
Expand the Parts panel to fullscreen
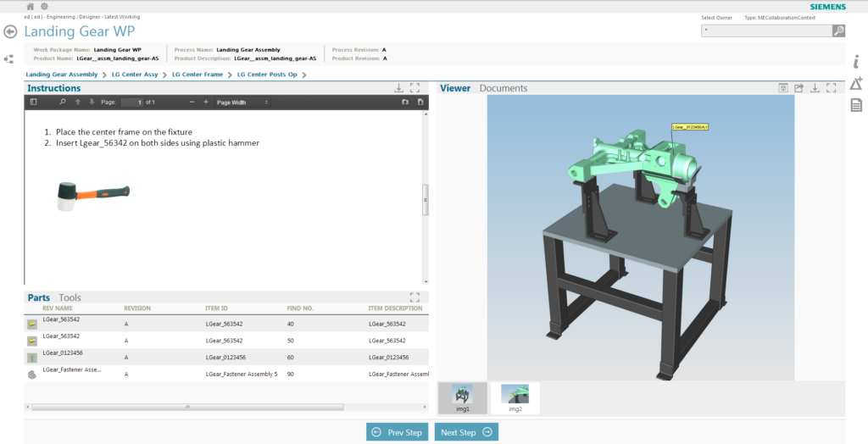(x=415, y=297)
